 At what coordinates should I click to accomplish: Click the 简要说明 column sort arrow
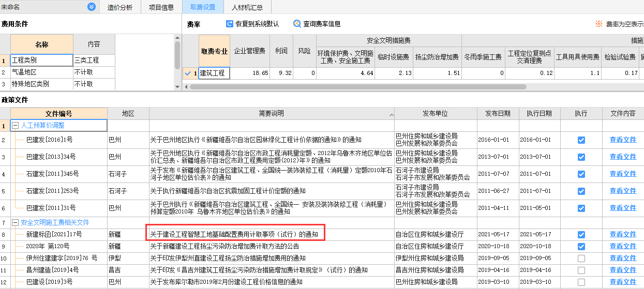(x=391, y=114)
